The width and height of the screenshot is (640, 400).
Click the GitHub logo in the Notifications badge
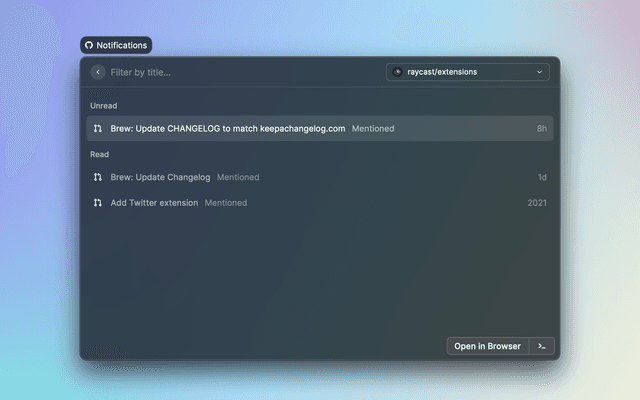(89, 45)
